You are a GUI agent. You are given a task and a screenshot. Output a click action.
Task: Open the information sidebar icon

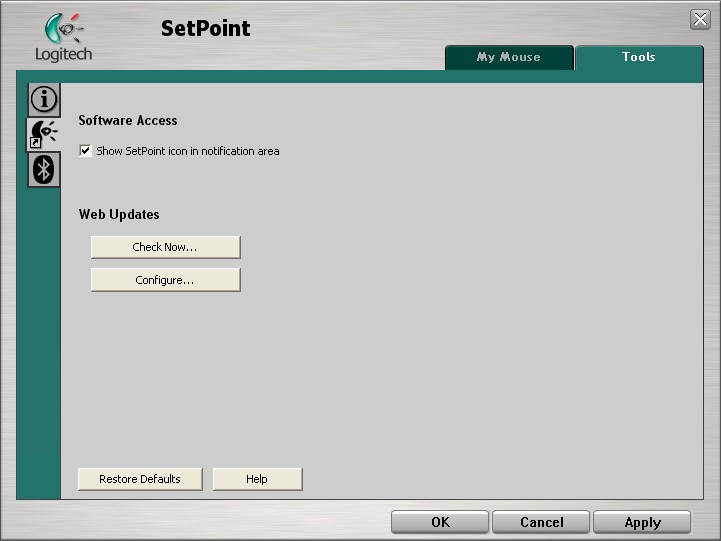pyautogui.click(x=44, y=100)
